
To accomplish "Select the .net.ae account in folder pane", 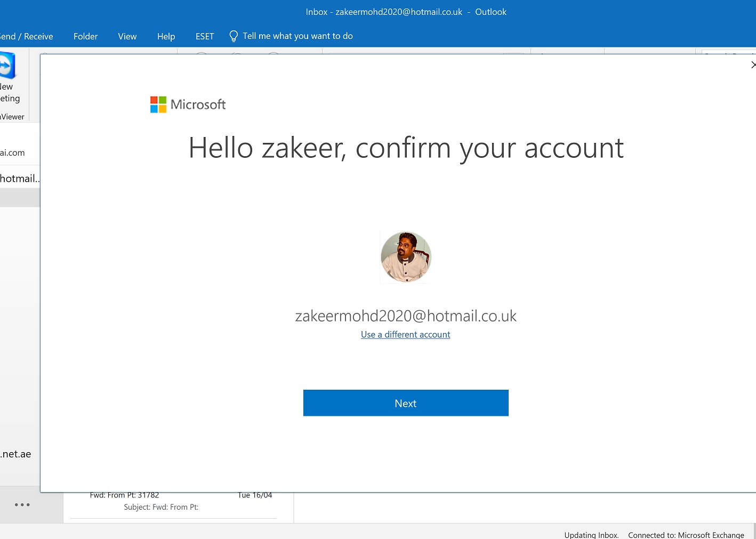I will pos(16,454).
